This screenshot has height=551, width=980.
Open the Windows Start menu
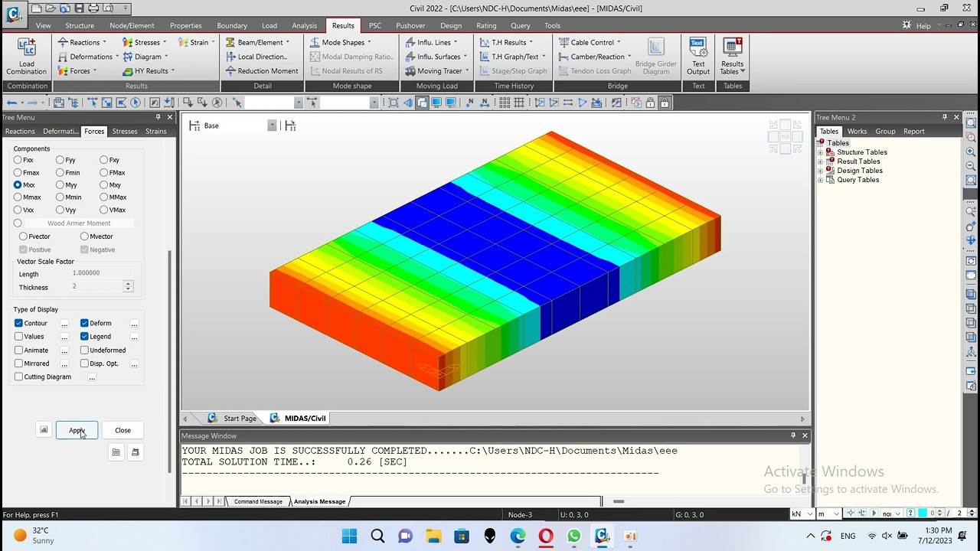[349, 536]
